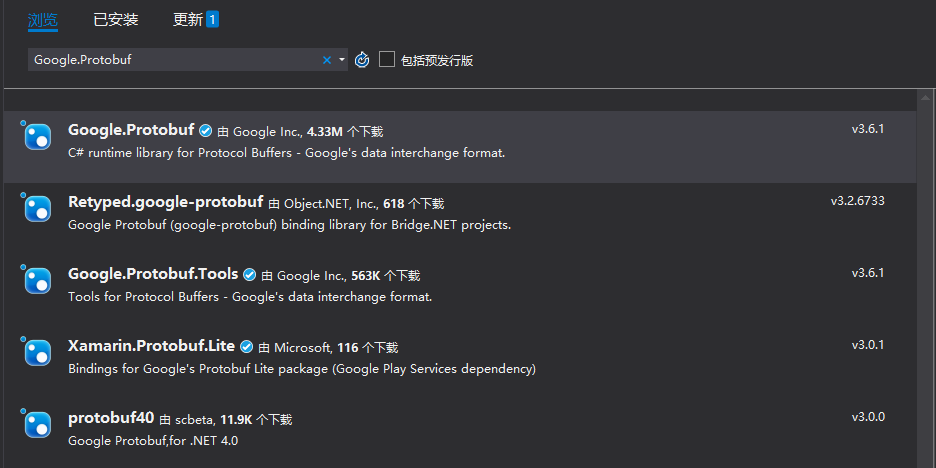The width and height of the screenshot is (936, 468).
Task: Refresh the package search results
Action: pos(362,60)
